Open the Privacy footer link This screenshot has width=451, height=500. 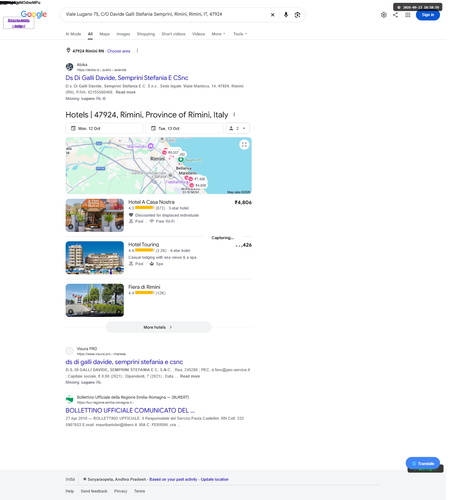pos(121,491)
